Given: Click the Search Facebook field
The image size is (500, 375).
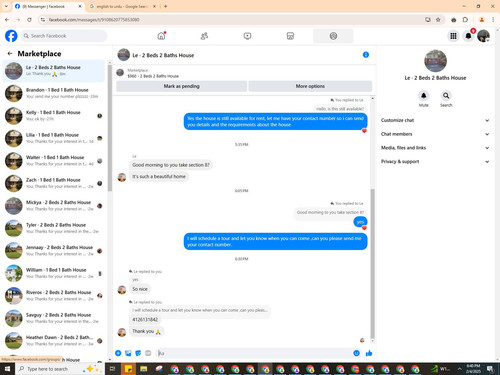Looking at the screenshot, I should pyautogui.click(x=64, y=36).
